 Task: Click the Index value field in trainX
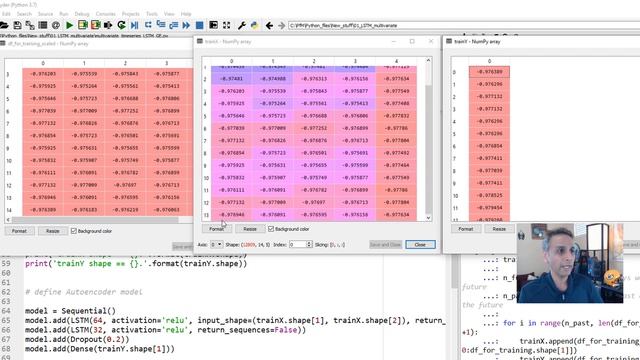pos(298,244)
